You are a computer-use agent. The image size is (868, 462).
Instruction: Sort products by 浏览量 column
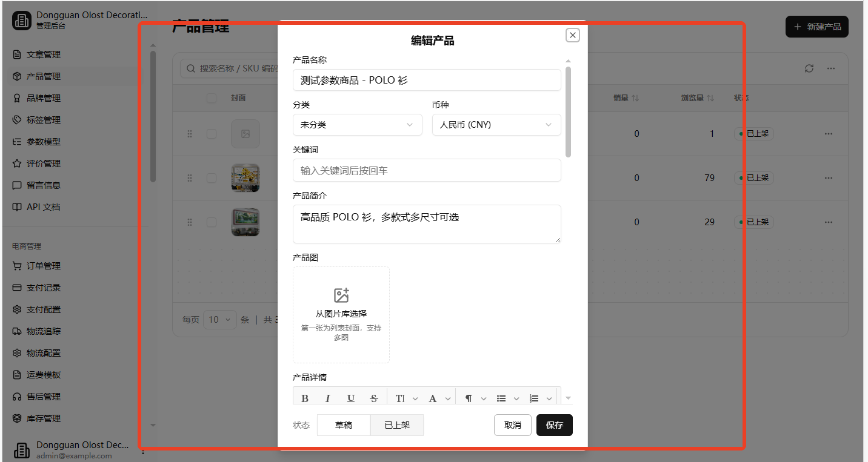coord(698,98)
